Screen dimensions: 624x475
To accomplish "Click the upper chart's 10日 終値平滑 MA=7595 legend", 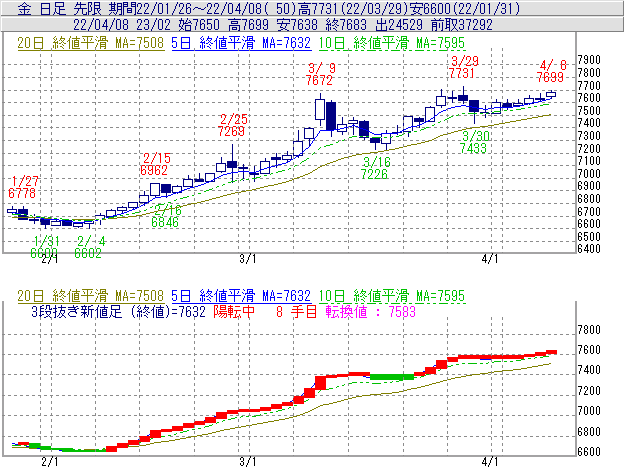I will point(392,43).
